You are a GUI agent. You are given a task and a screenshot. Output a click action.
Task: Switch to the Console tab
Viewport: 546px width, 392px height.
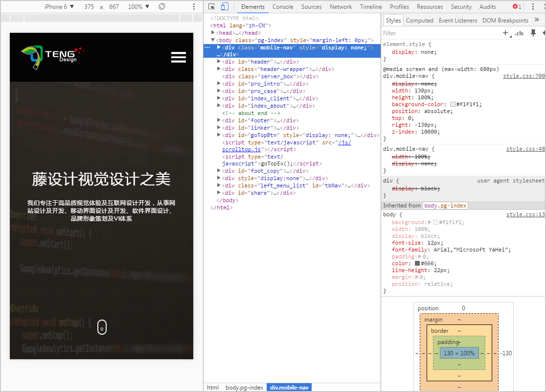[x=283, y=7]
